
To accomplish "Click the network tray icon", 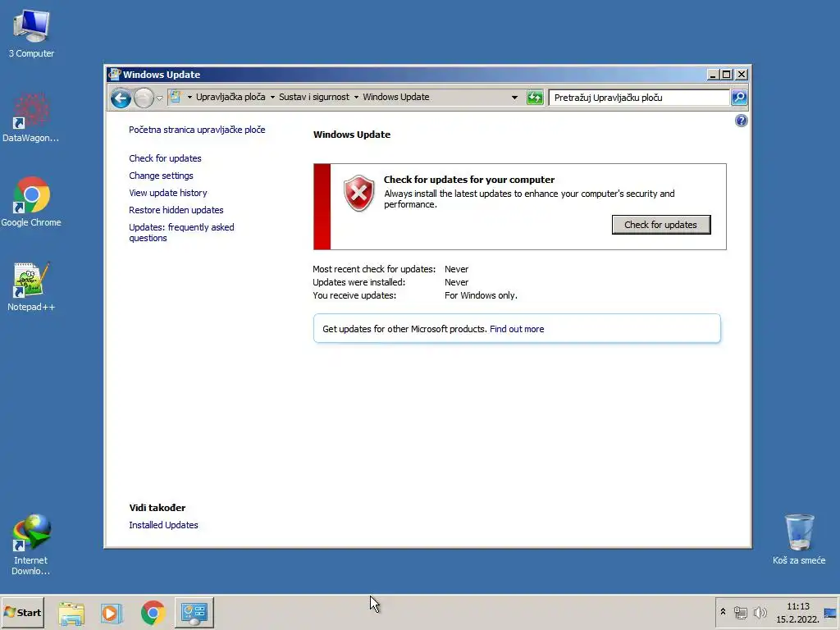I will (x=741, y=612).
